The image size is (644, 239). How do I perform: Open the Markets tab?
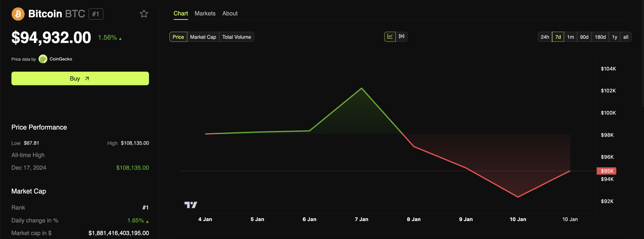tap(205, 14)
